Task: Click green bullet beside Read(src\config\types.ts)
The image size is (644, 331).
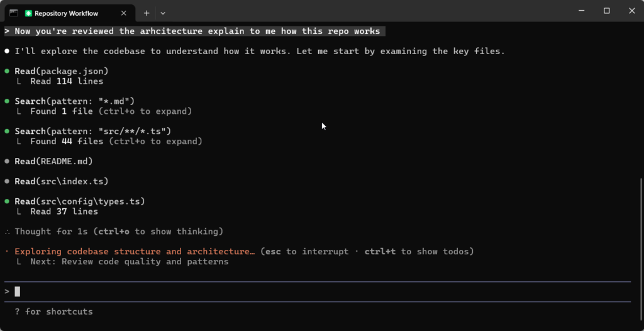Action: coord(7,202)
